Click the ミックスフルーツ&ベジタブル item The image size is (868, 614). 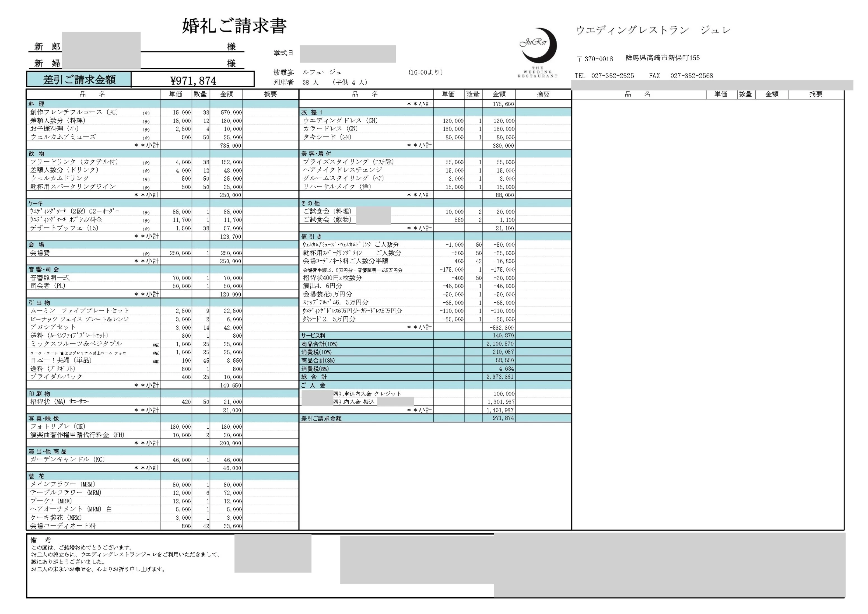pos(76,344)
